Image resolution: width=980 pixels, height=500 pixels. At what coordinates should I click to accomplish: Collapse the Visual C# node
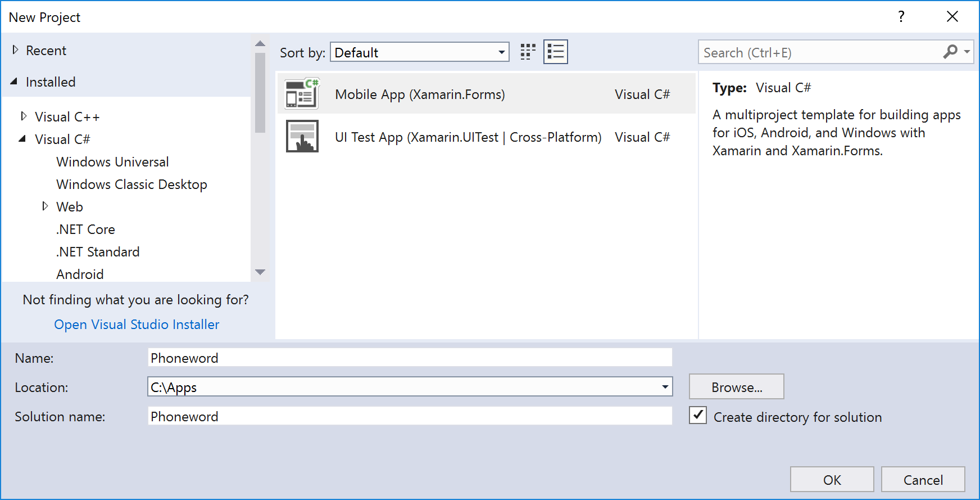point(22,138)
